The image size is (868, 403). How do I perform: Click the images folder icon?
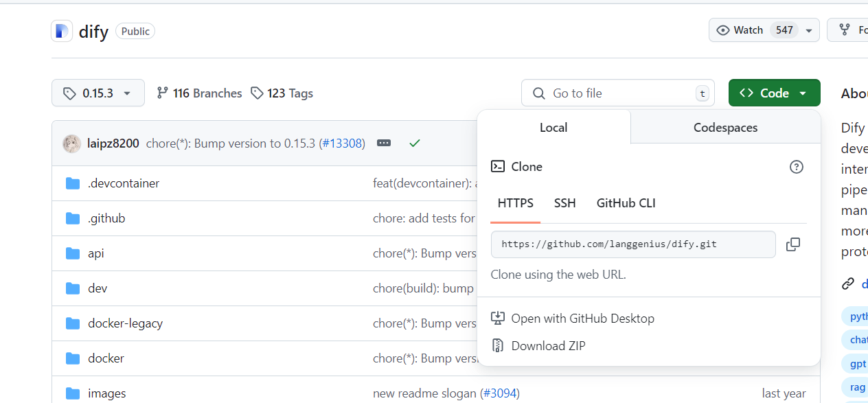pyautogui.click(x=73, y=393)
